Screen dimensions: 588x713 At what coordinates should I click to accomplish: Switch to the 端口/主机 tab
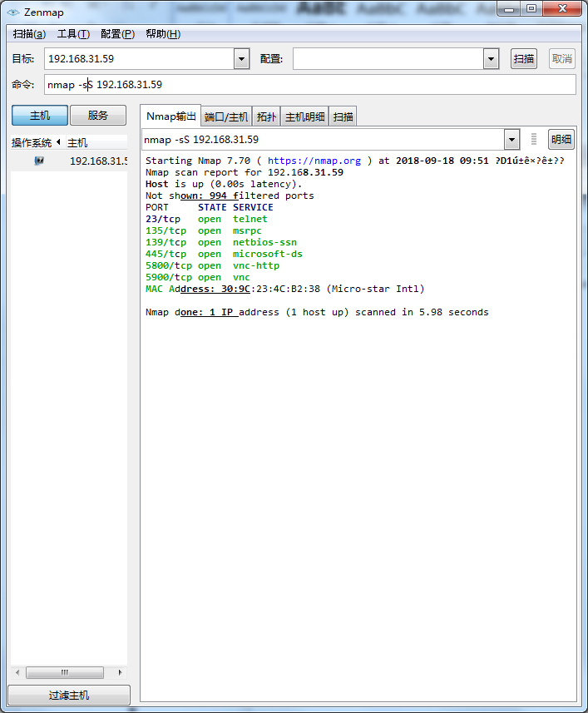pyautogui.click(x=226, y=116)
